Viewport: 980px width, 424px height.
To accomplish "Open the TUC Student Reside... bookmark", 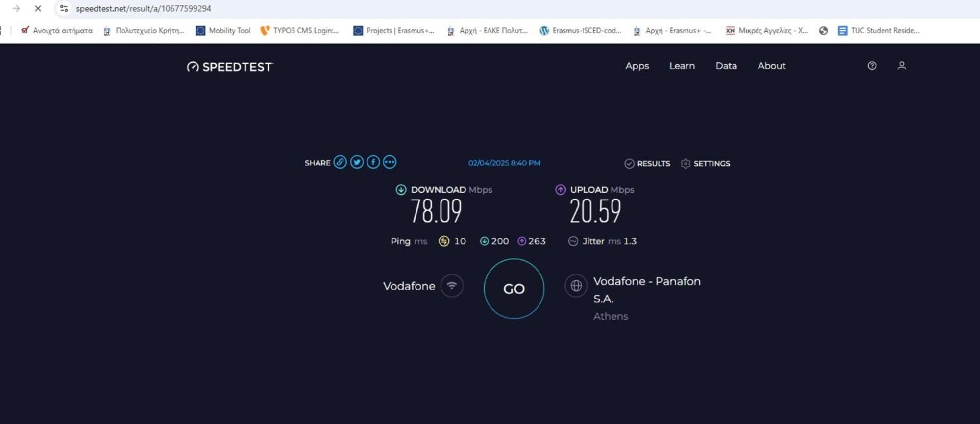I will pyautogui.click(x=879, y=30).
